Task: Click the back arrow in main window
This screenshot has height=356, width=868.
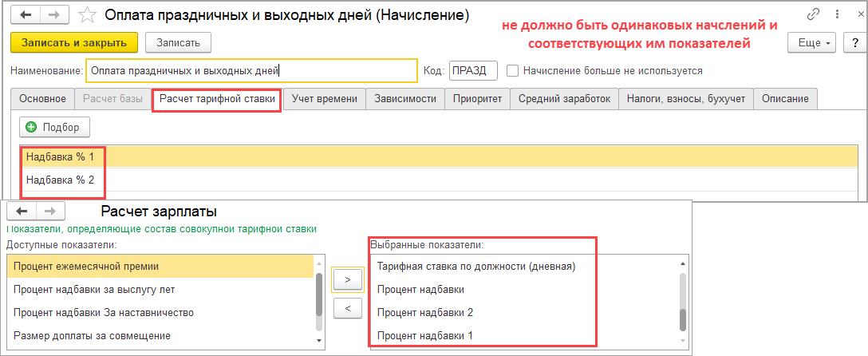Action: click(26, 15)
